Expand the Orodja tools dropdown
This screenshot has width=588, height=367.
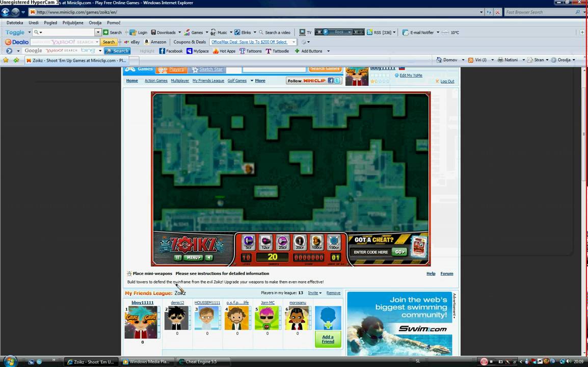click(x=574, y=60)
